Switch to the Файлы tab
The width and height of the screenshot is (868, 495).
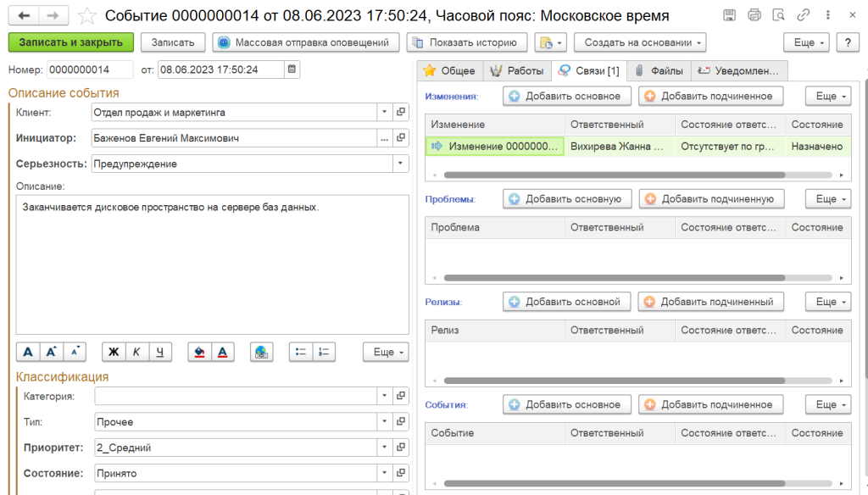point(659,70)
